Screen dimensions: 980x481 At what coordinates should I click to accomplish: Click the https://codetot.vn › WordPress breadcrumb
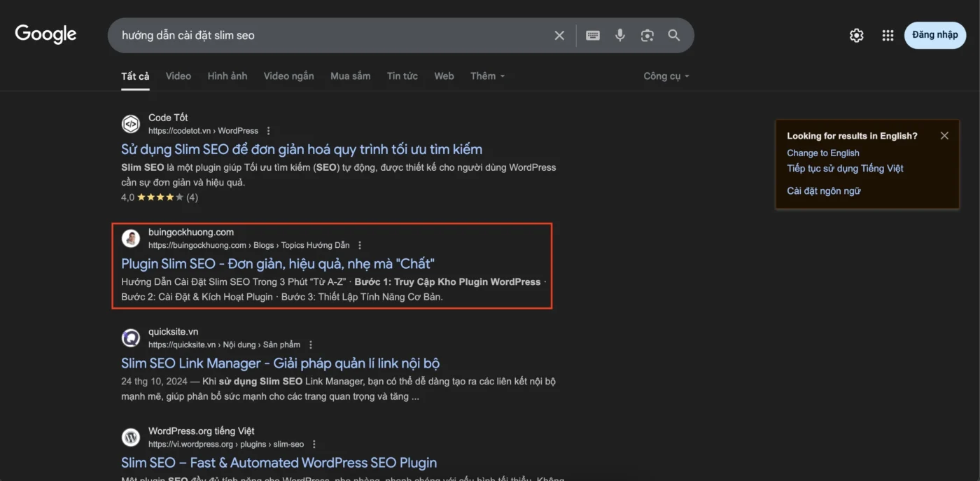203,131
